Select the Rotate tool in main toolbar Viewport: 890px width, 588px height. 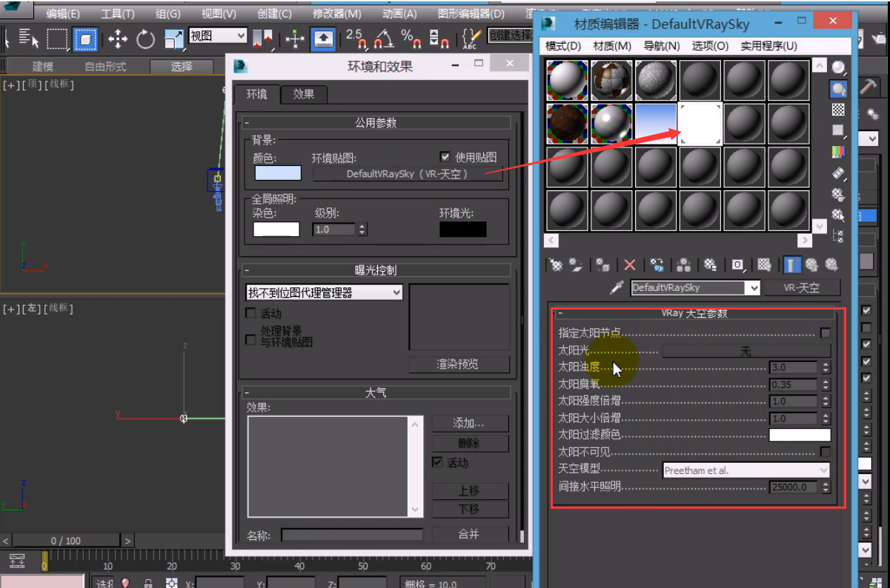point(146,39)
